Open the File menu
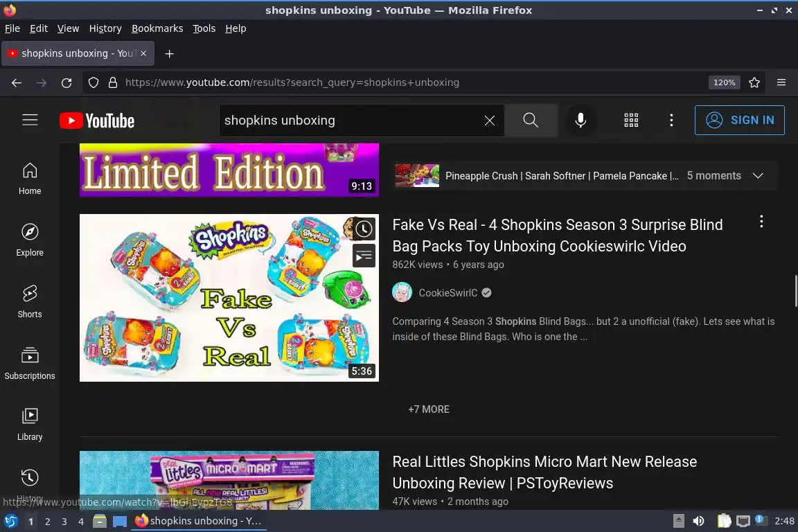The width and height of the screenshot is (798, 532). [x=12, y=28]
